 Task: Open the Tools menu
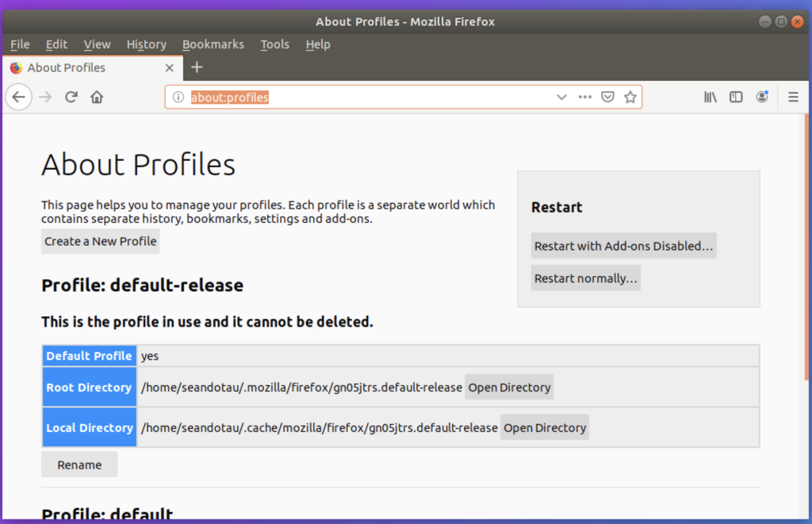pyautogui.click(x=275, y=44)
